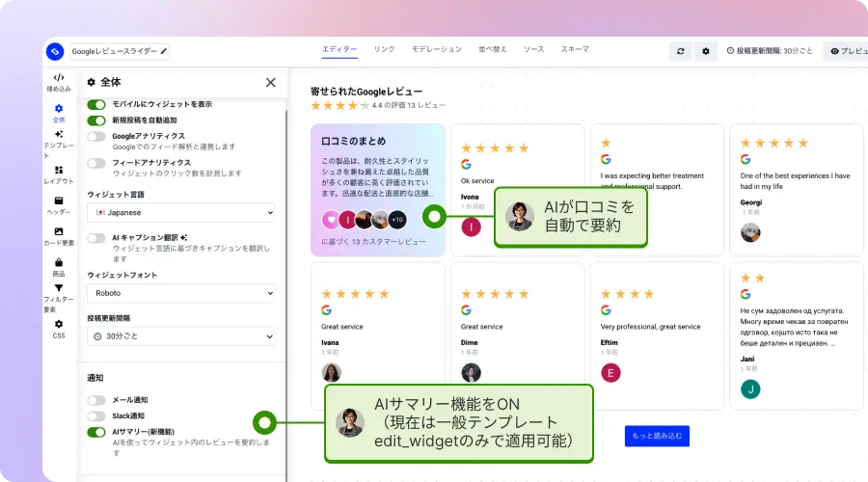The image size is (868, 482).
Task: Click the プレビュー preview button
Action: pos(847,51)
